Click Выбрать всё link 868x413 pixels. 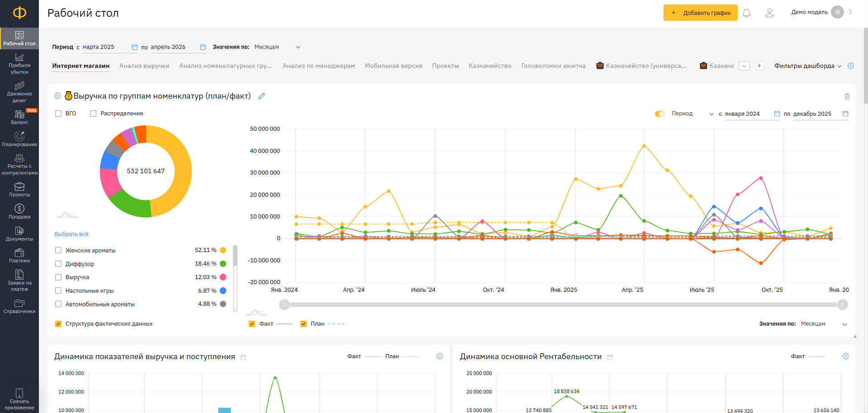[x=71, y=234]
